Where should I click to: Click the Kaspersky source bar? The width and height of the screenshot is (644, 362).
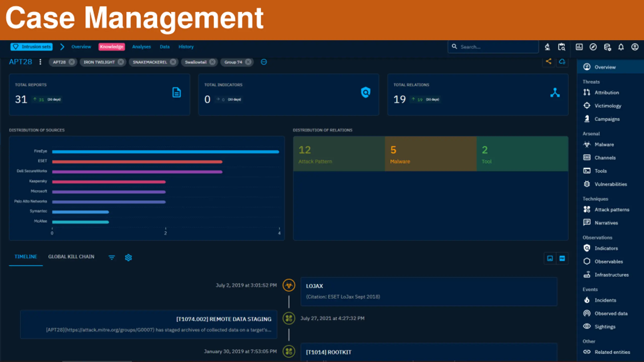pos(109,182)
